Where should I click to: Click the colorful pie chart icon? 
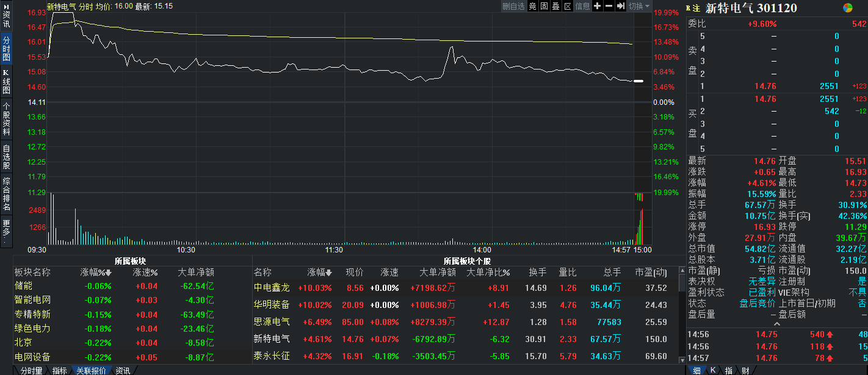(x=848, y=8)
